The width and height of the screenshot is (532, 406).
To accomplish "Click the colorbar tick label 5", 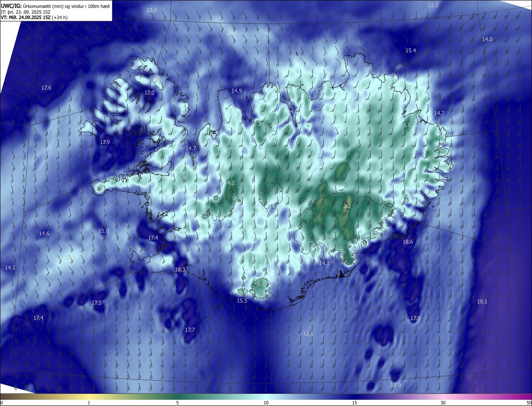I will (x=177, y=403).
